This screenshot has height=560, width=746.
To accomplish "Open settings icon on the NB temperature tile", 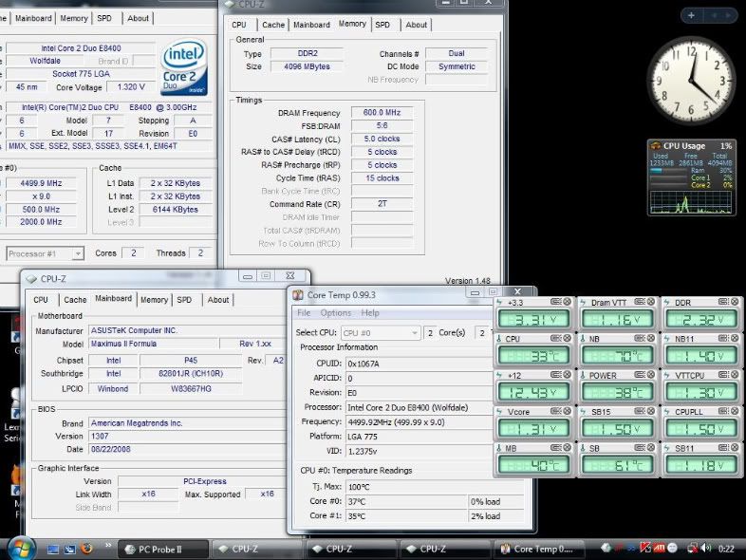I will [640, 338].
